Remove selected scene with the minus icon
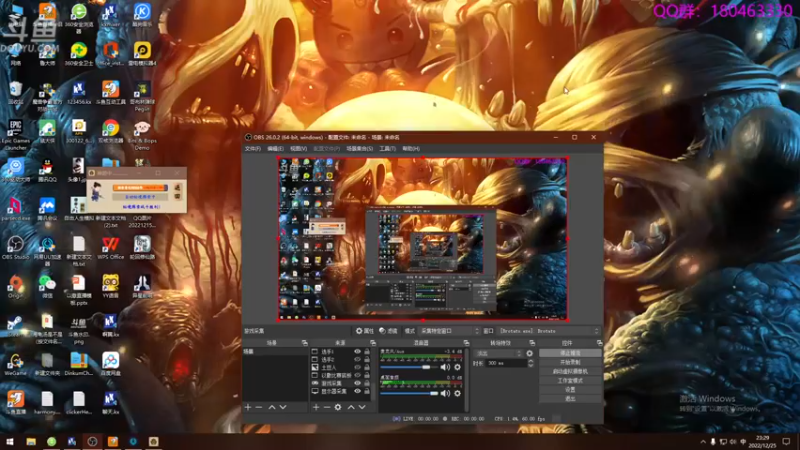 click(x=259, y=407)
